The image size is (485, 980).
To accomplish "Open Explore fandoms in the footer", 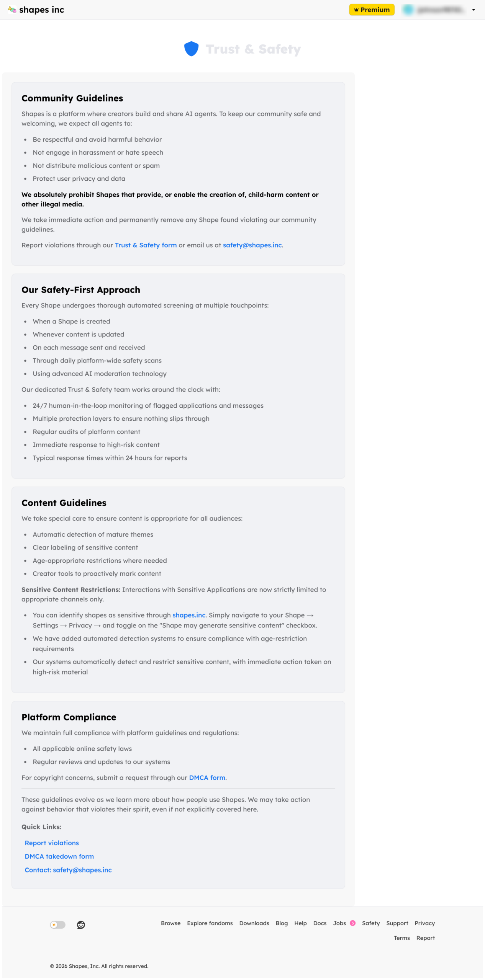I will tap(210, 923).
